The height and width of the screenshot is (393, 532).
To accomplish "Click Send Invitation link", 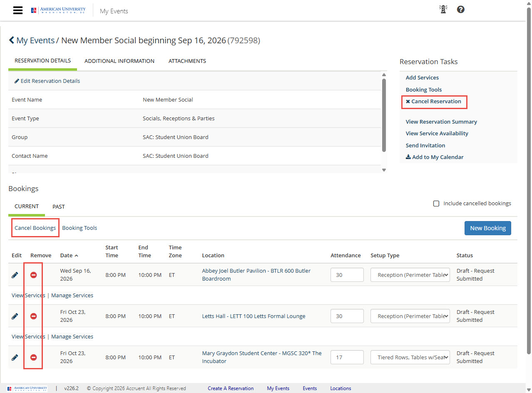I will point(425,145).
